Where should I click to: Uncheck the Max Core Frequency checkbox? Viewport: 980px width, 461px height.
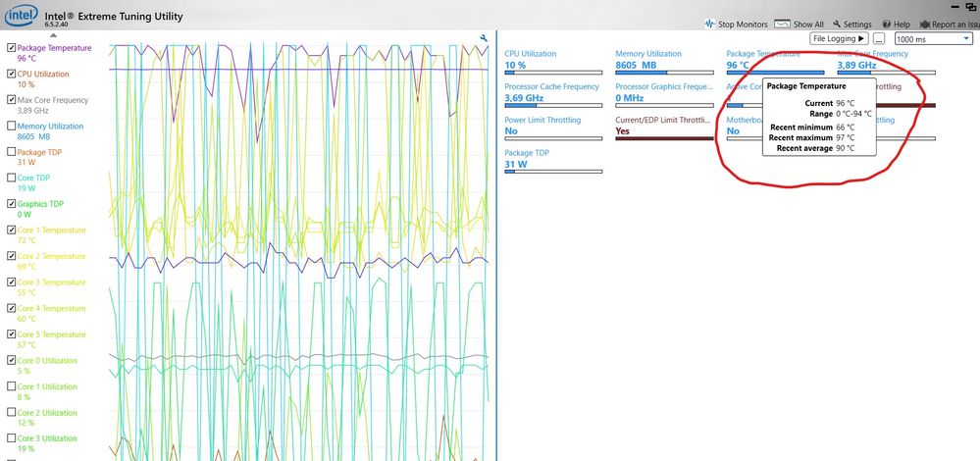11,100
